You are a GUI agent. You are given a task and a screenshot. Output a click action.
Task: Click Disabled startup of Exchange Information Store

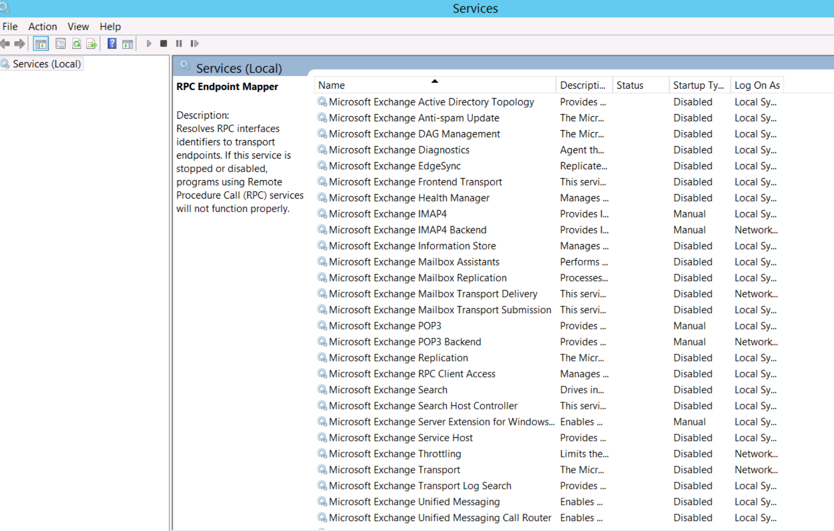click(693, 246)
